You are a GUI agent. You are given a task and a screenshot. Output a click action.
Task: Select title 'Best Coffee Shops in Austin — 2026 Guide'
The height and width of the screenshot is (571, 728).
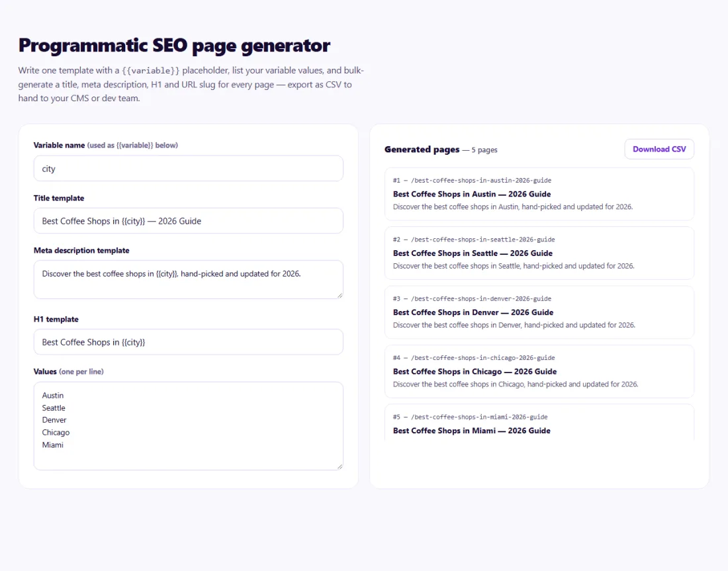(x=472, y=194)
